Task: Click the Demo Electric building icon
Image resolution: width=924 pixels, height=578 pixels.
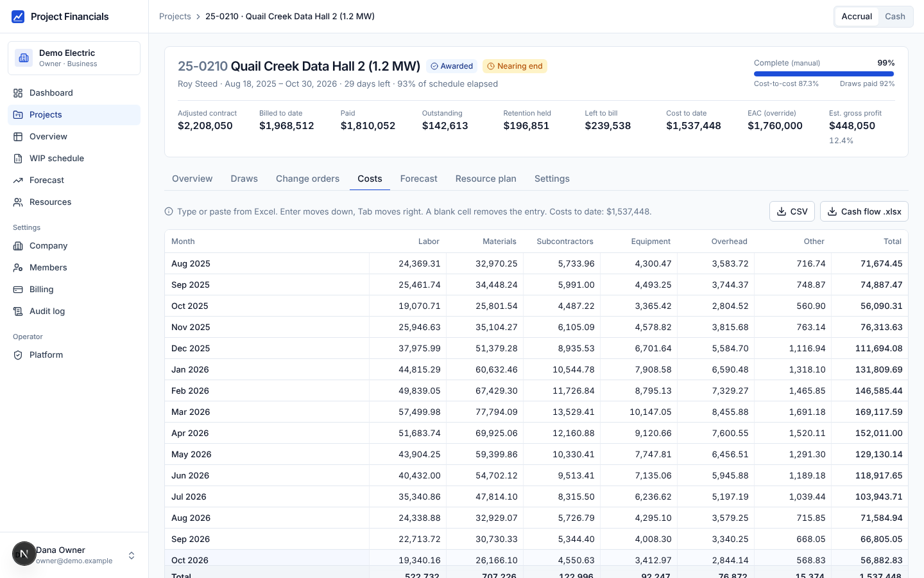Action: click(x=24, y=58)
